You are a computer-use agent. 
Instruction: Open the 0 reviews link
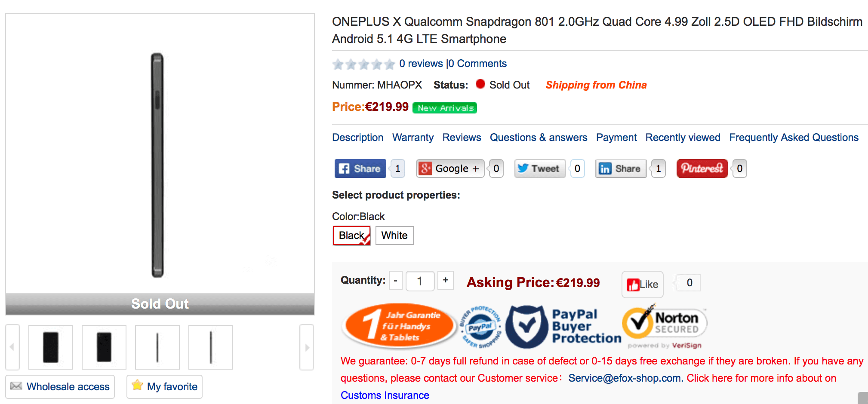(421, 64)
